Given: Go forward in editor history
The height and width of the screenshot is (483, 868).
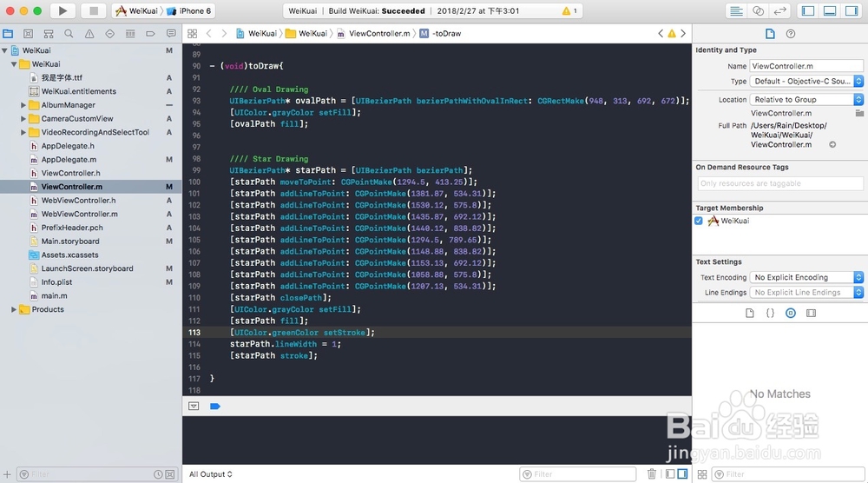Looking at the screenshot, I should point(224,34).
